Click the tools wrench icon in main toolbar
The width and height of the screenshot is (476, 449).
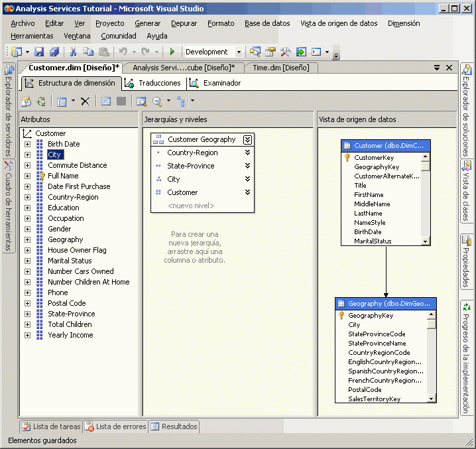[x=285, y=52]
